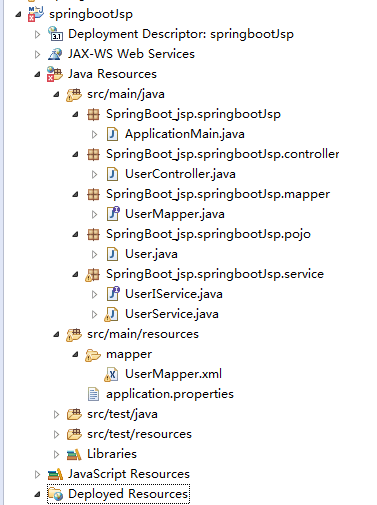Screen dimensions: 377x505
Task: Collapse the mapper folder node
Action: 75,354
